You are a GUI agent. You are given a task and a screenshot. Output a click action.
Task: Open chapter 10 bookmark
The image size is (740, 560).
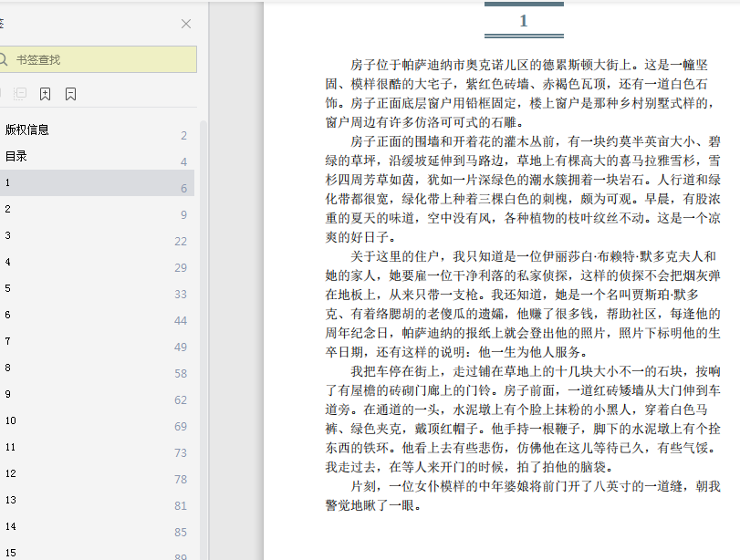pyautogui.click(x=97, y=420)
